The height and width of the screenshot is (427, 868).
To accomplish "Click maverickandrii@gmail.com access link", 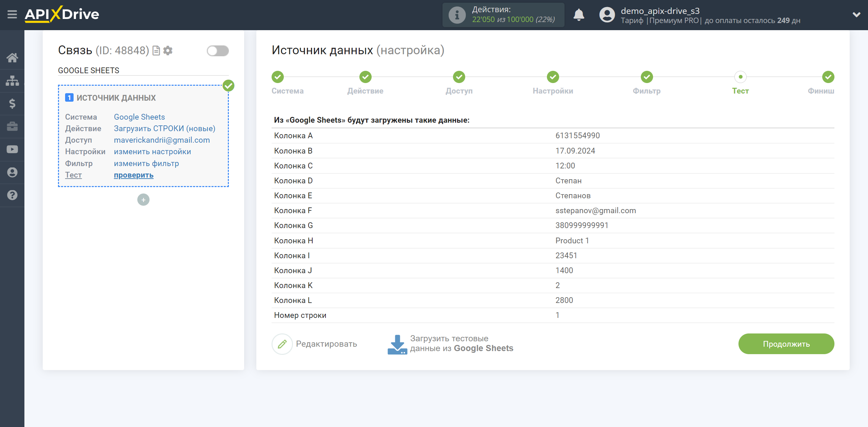I will click(x=162, y=140).
